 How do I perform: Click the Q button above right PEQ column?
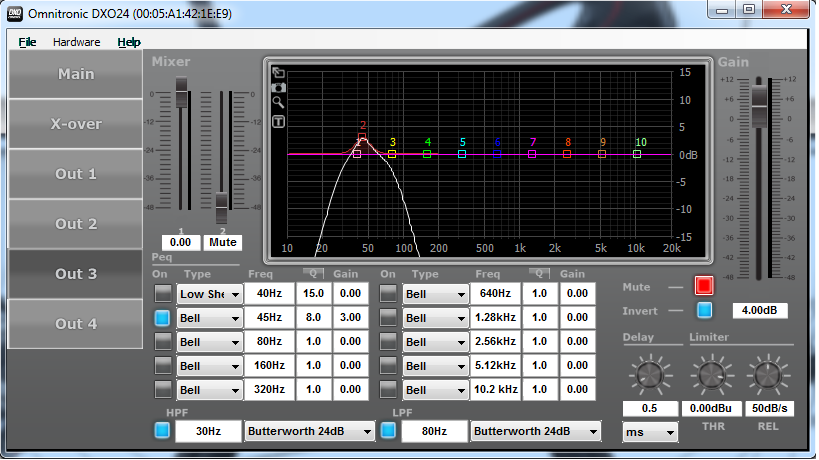coord(539,273)
